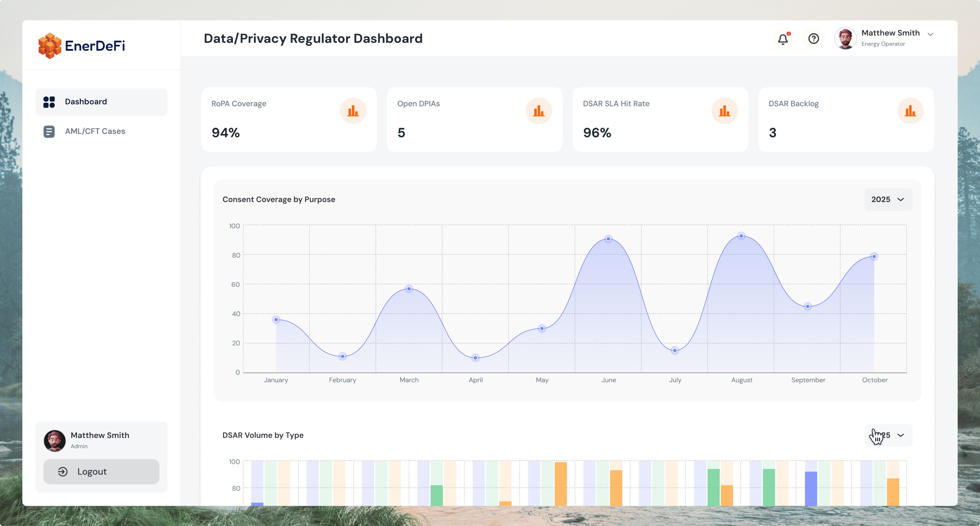Image resolution: width=980 pixels, height=526 pixels.
Task: Click the Open DPIAs value 5
Action: click(x=401, y=133)
